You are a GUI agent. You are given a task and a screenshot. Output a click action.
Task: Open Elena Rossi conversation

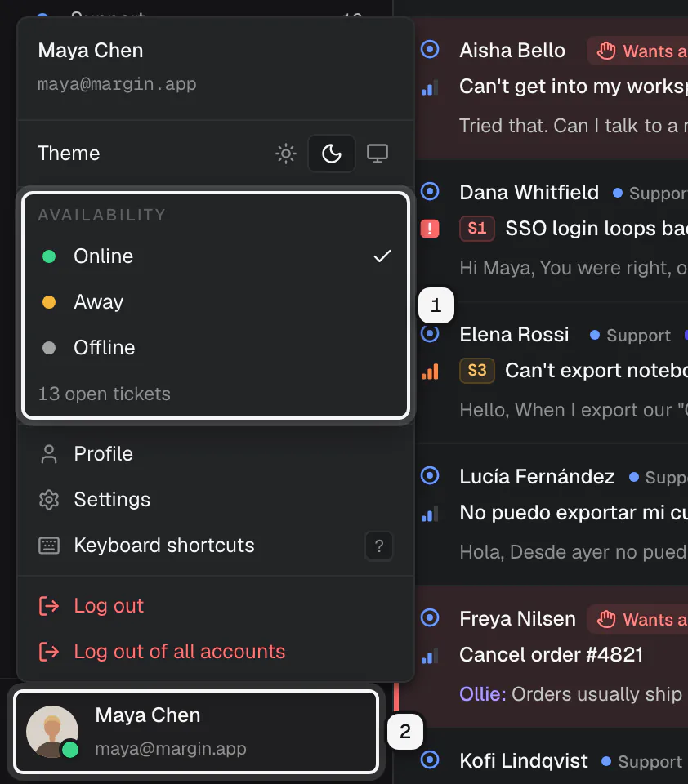[552, 372]
